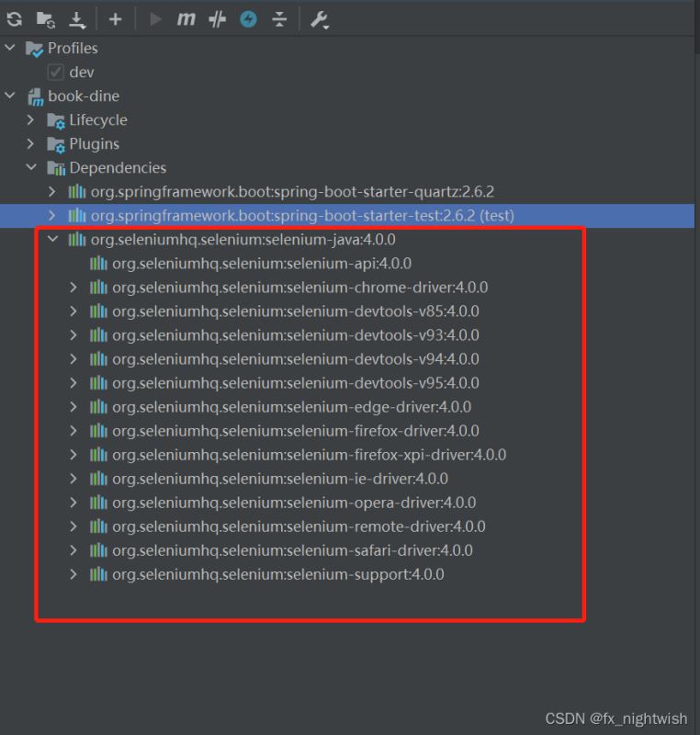The image size is (700, 735).
Task: Run Maven build play icon
Action: 155,19
